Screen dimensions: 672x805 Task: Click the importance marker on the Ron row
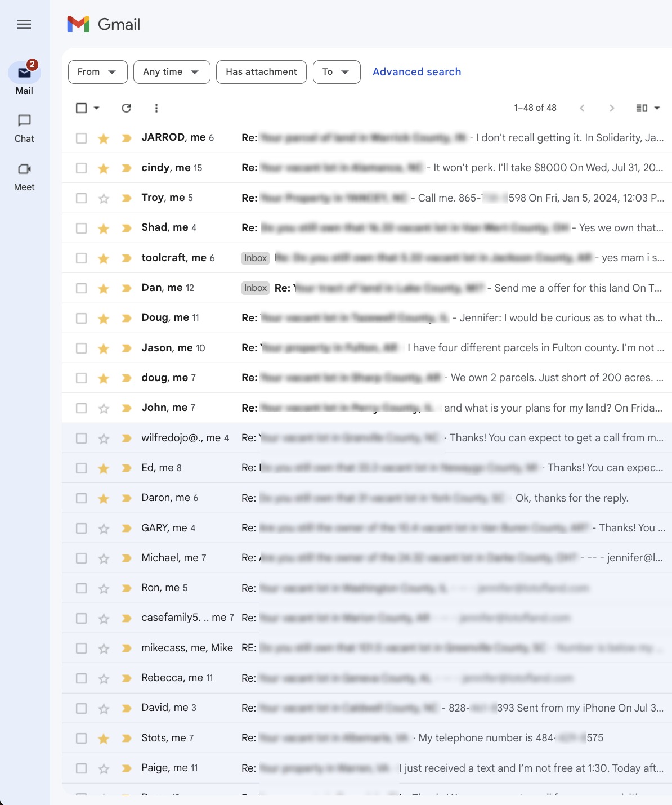tap(127, 588)
